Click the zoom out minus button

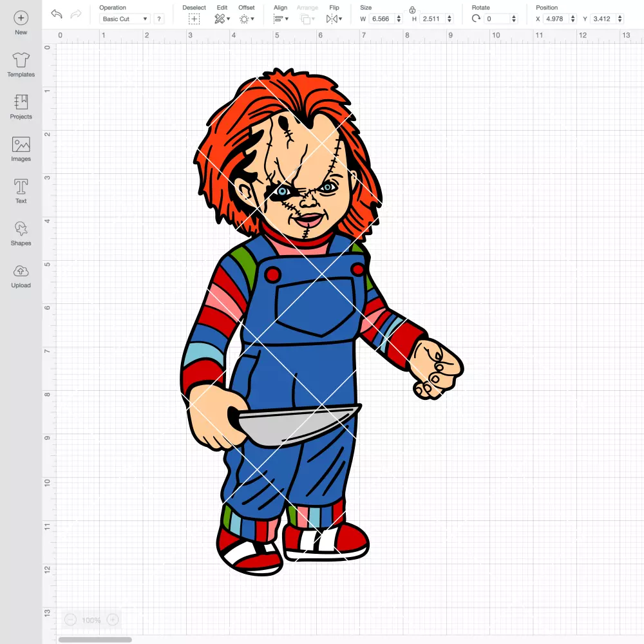point(71,620)
